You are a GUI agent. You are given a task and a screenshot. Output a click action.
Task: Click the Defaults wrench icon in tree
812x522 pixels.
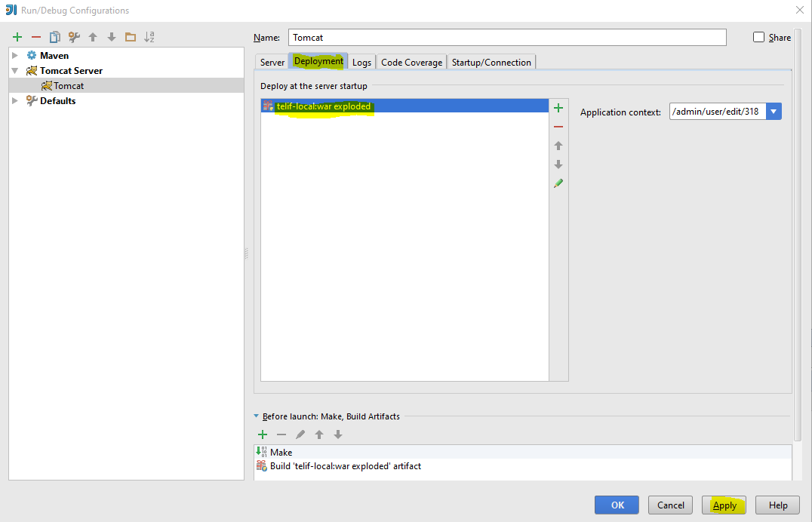pyautogui.click(x=32, y=100)
